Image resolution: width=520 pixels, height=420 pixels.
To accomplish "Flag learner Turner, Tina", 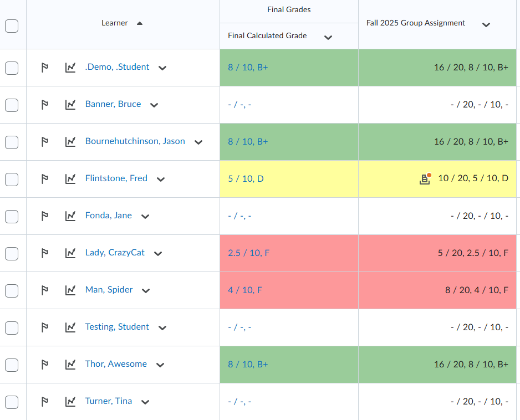I will tap(44, 402).
